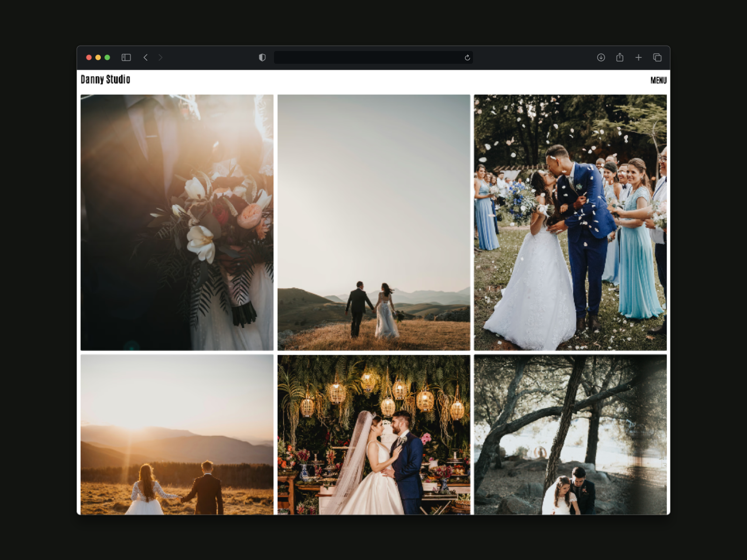Select the sunset mountain couple photo
The image size is (747, 560).
pyautogui.click(x=177, y=434)
